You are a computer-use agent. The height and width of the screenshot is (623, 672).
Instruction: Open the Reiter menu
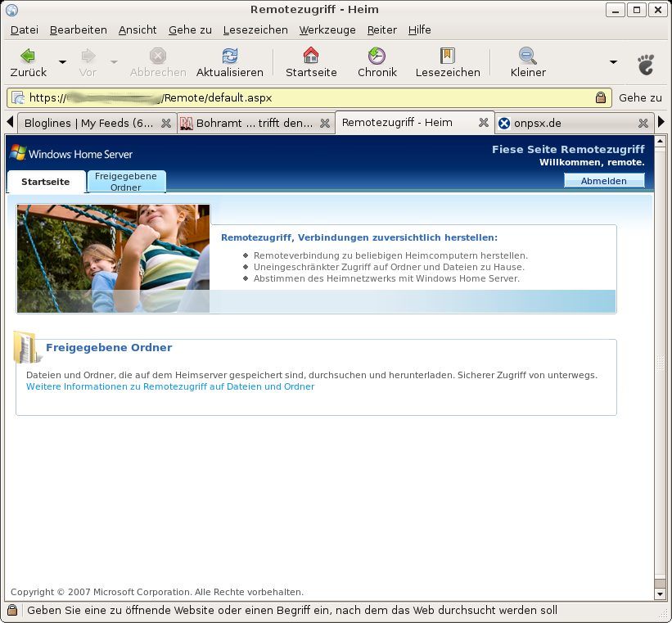[381, 29]
